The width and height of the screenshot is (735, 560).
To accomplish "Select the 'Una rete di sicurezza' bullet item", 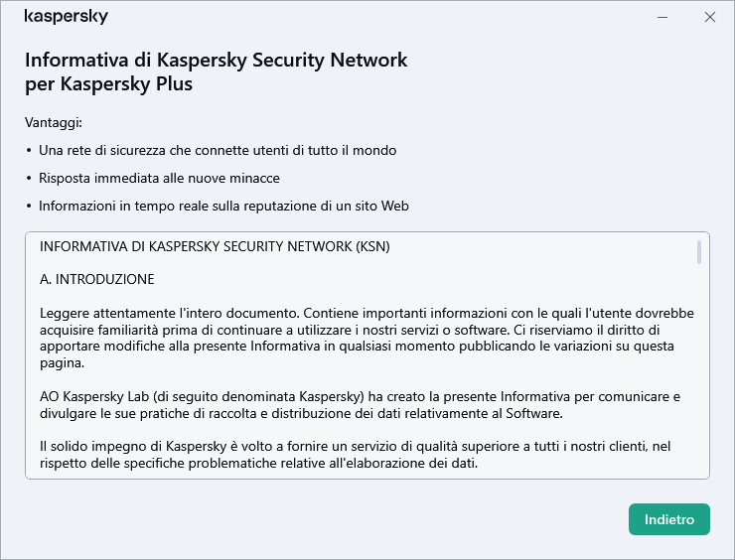I will tap(218, 151).
